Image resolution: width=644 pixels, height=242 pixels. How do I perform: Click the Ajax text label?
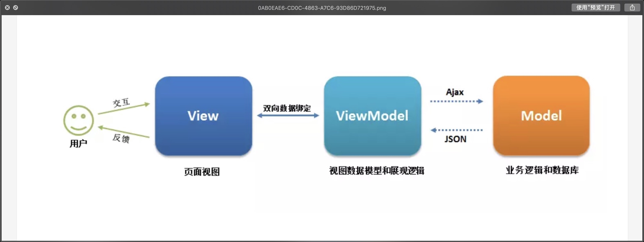[455, 92]
